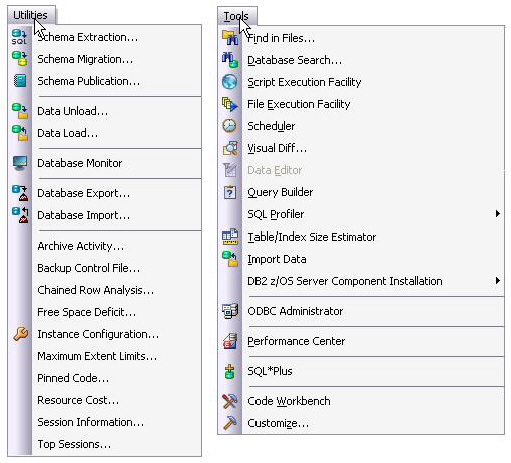The height and width of the screenshot is (463, 511).
Task: Click the Database Monitor screen icon
Action: pos(20,163)
